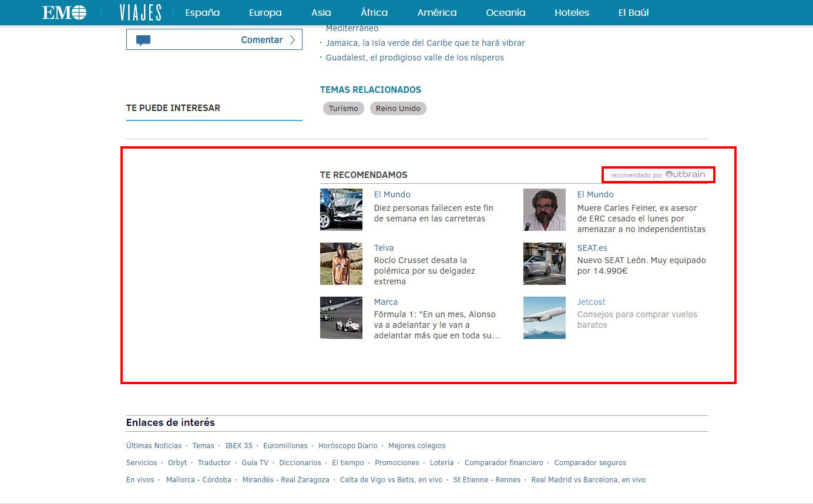Screen dimensions: 813x504
Task: Click the Marca source link
Action: click(386, 302)
